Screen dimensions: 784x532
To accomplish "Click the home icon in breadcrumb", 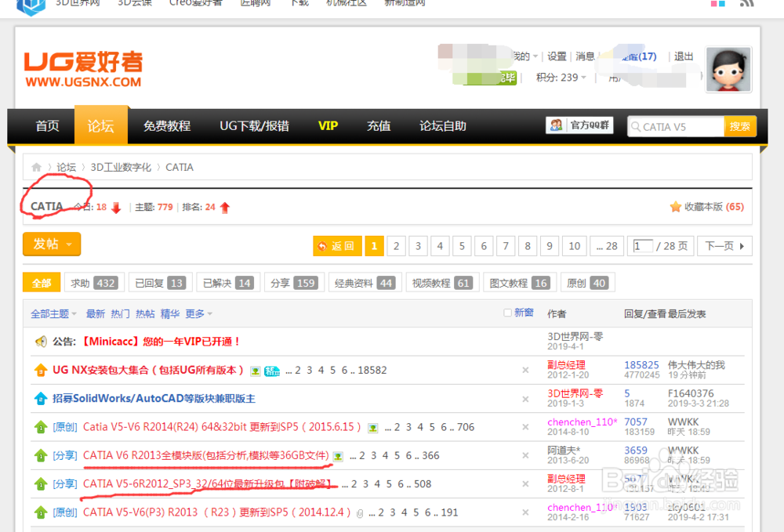I will [x=37, y=168].
